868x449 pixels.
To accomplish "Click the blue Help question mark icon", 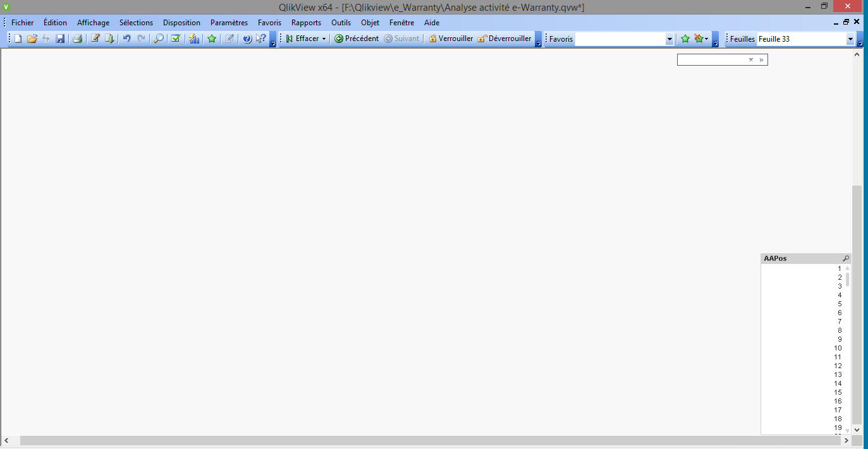I will tap(247, 39).
